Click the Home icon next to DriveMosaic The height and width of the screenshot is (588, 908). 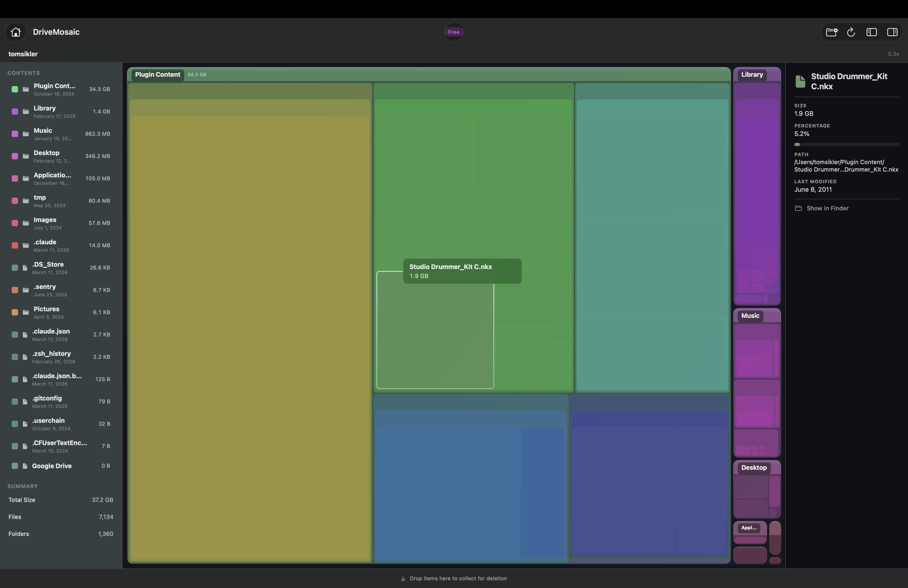point(16,32)
